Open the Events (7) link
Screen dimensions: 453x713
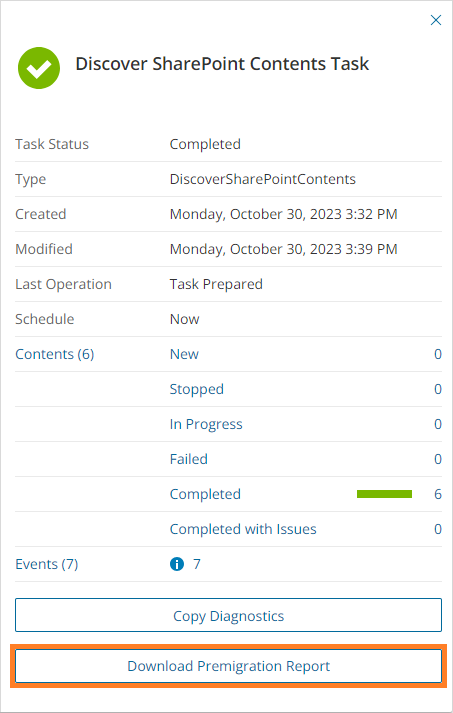click(x=46, y=564)
